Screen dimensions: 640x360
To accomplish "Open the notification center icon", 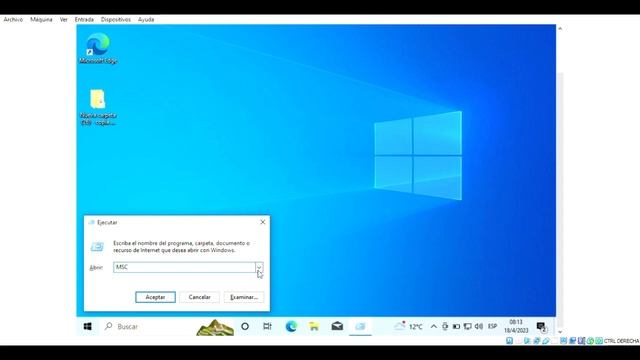I will (542, 327).
